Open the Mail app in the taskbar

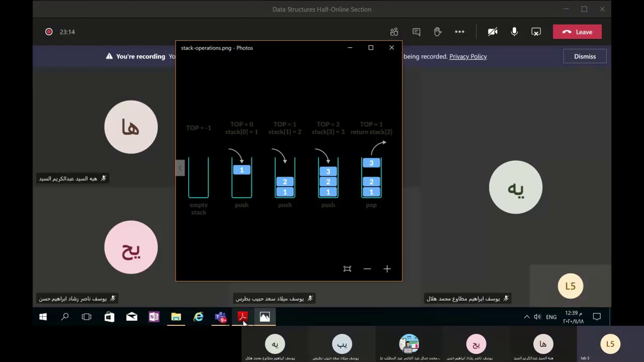click(131, 317)
